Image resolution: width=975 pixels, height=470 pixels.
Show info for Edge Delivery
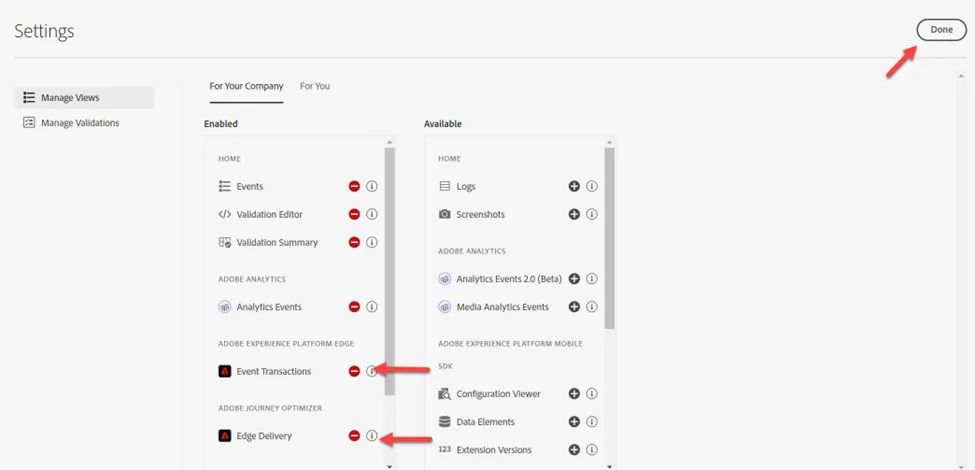372,436
